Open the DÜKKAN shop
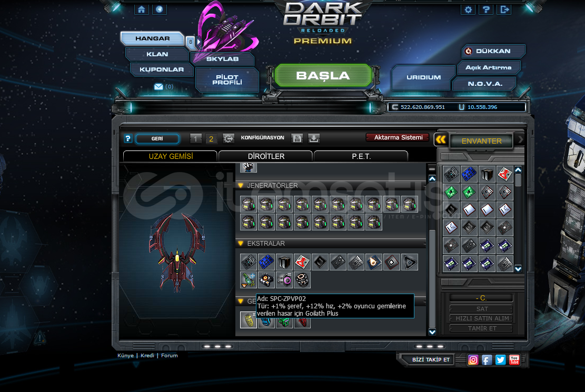This screenshot has height=392, width=585. click(x=493, y=51)
